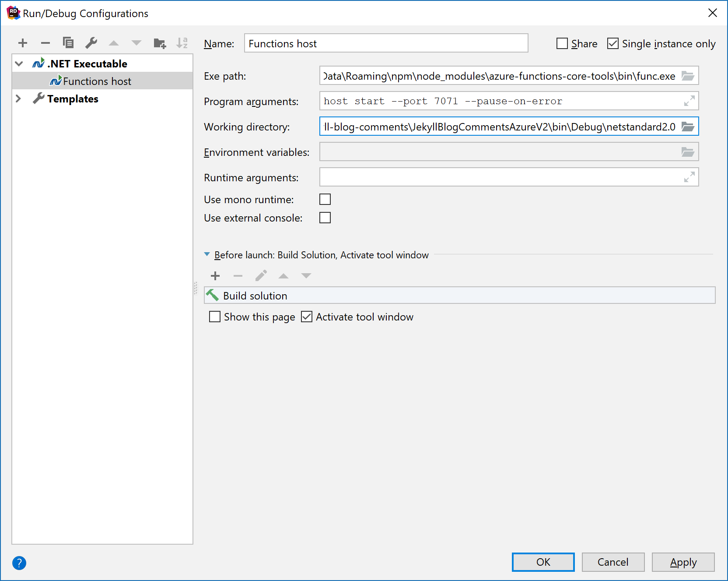Confirm with the OK button
728x581 pixels.
[x=543, y=562]
